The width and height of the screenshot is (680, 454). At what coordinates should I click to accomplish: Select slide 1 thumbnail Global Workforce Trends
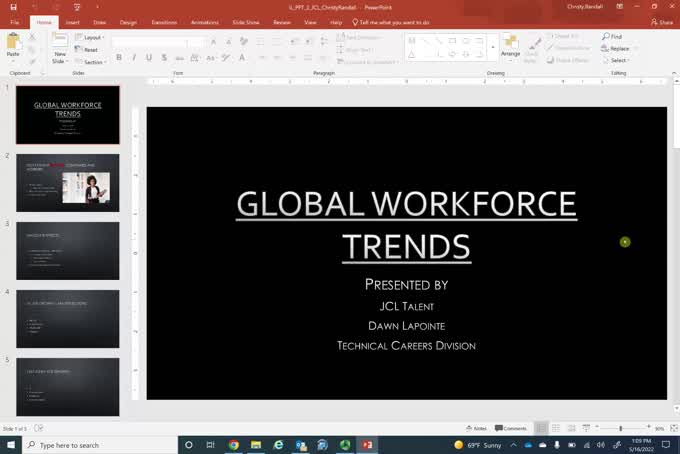pos(68,115)
